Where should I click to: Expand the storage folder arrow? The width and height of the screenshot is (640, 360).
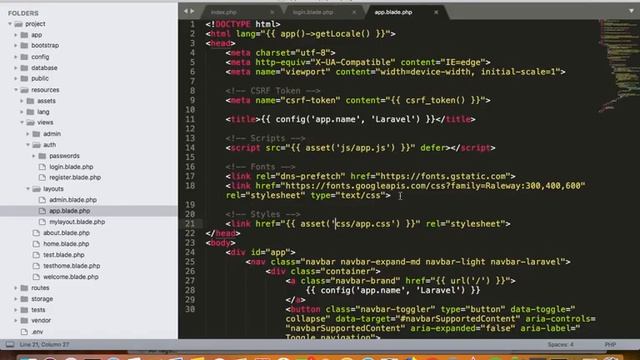point(16,299)
